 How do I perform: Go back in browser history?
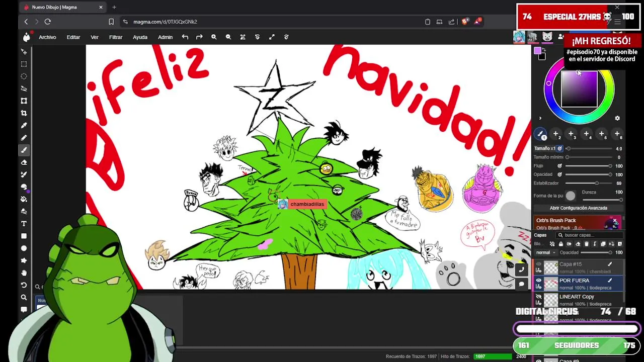(x=26, y=22)
